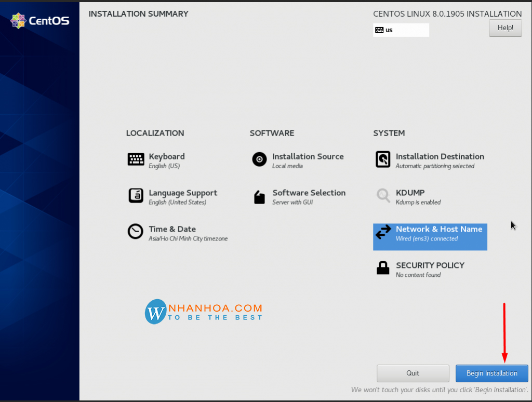
Task: Click the Software Selection package icon
Action: (259, 197)
